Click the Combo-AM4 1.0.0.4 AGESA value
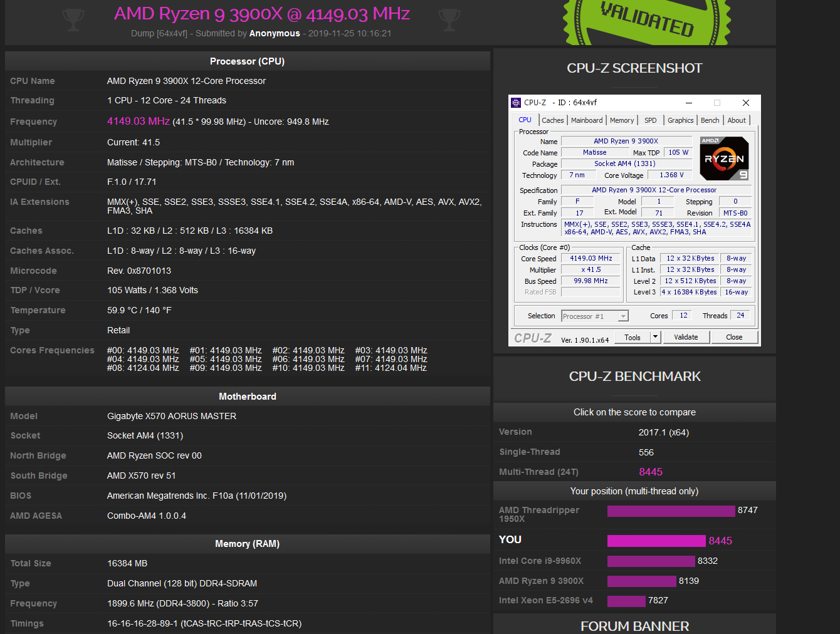Viewport: 840px width, 634px height. (x=147, y=516)
